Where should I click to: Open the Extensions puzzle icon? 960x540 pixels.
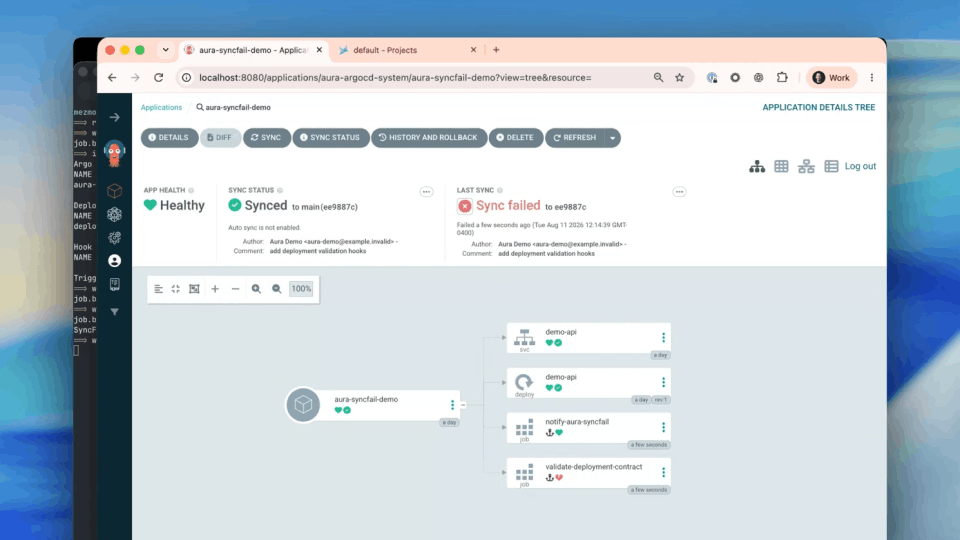(x=782, y=78)
